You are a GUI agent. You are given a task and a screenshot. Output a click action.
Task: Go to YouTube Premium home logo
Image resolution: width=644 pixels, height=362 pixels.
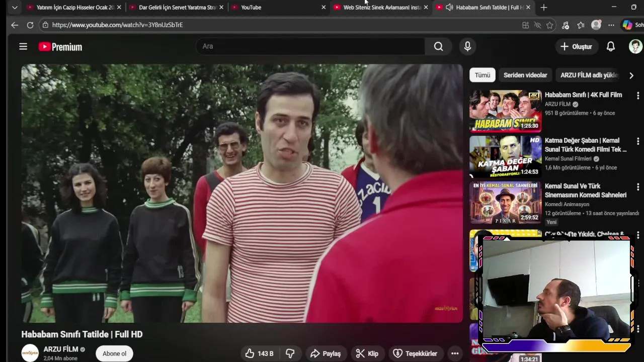pyautogui.click(x=60, y=47)
